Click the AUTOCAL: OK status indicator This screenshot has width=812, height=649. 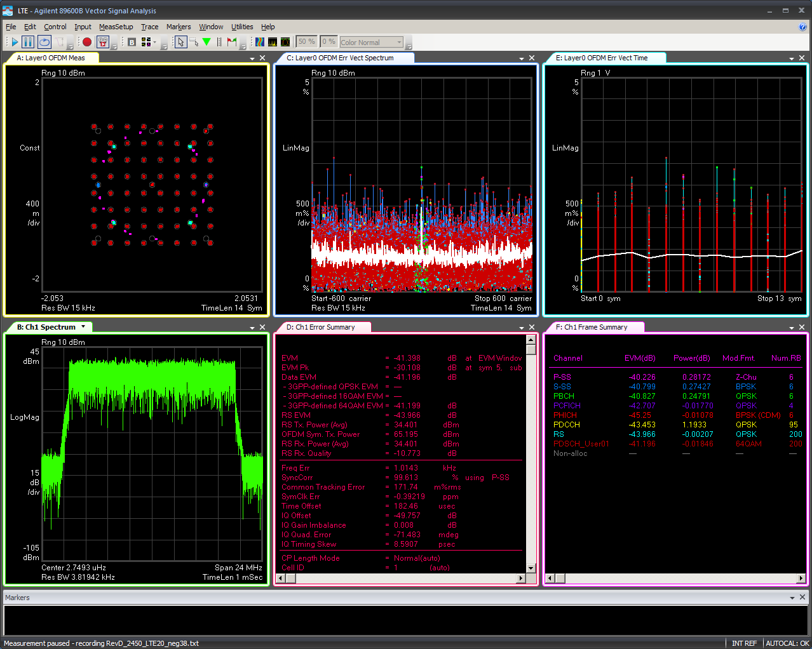pyautogui.click(x=787, y=643)
